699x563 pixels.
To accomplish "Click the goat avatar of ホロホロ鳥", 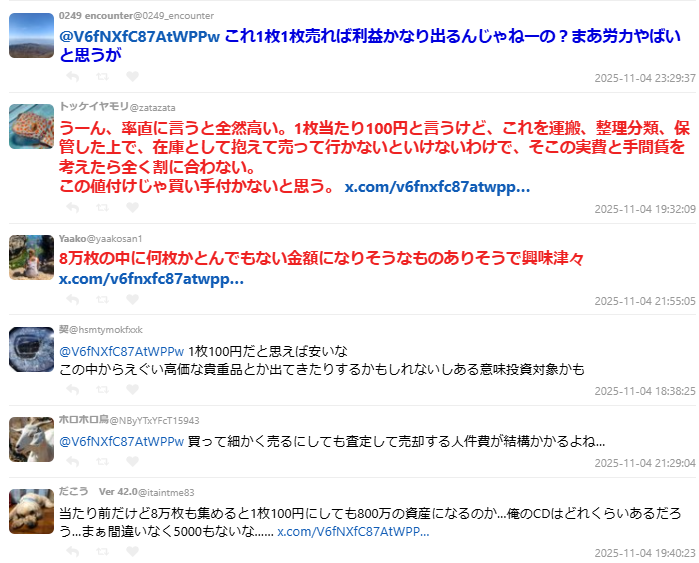I will [31, 440].
